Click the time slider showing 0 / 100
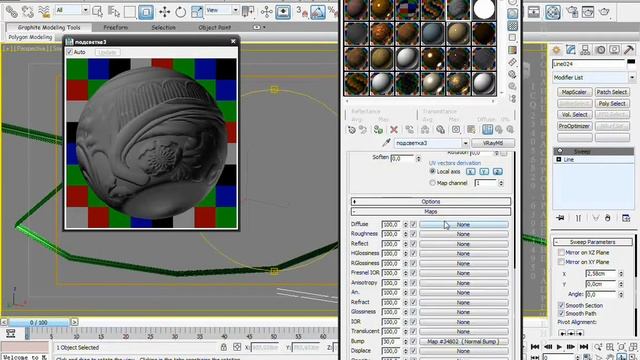Screen dimensions: 640x360 click(39, 322)
